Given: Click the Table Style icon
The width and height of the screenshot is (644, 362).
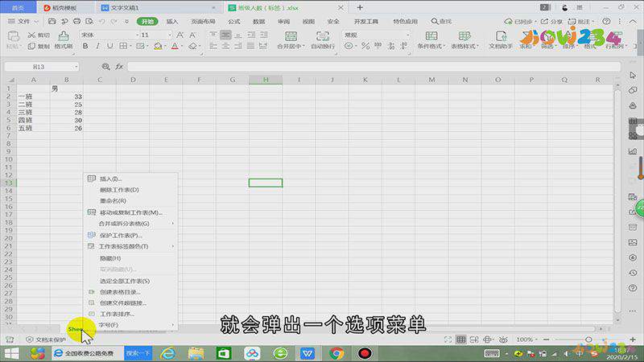Looking at the screenshot, I should click(x=464, y=36).
